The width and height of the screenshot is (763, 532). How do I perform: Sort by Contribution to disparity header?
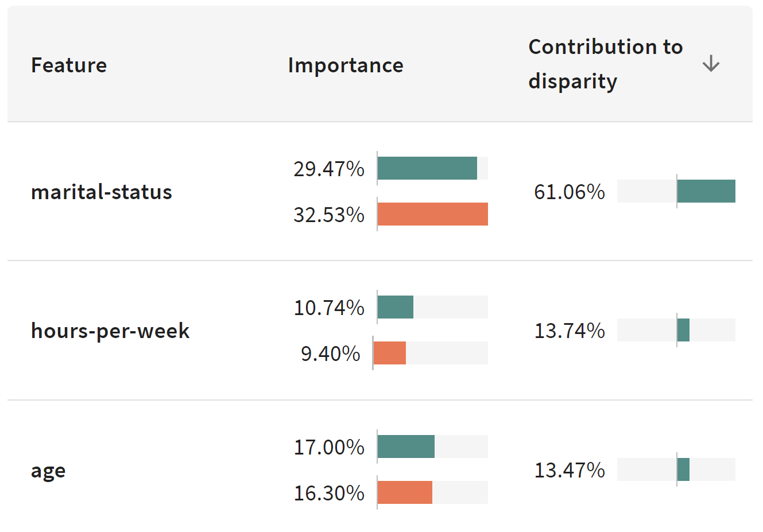[605, 64]
